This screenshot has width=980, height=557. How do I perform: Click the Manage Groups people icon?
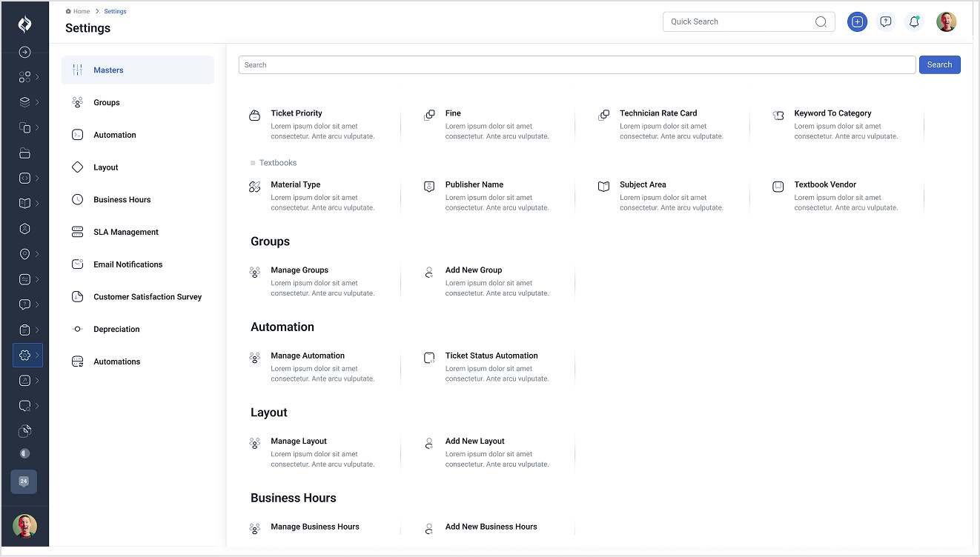255,273
